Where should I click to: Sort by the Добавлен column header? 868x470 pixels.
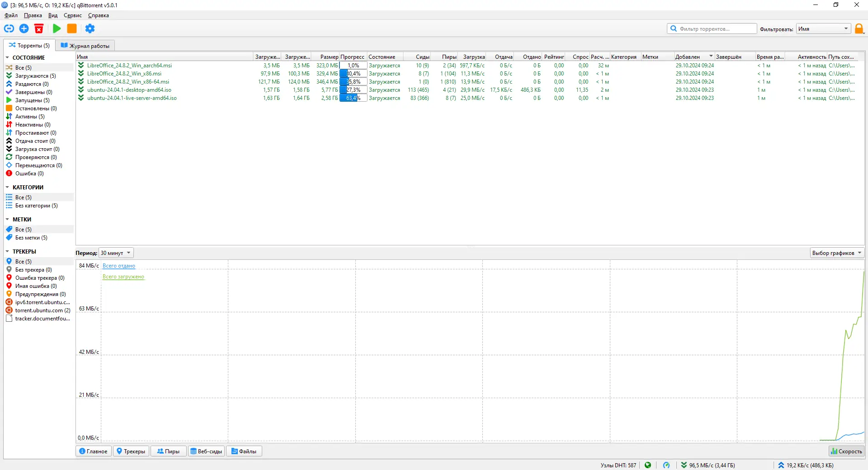click(693, 57)
